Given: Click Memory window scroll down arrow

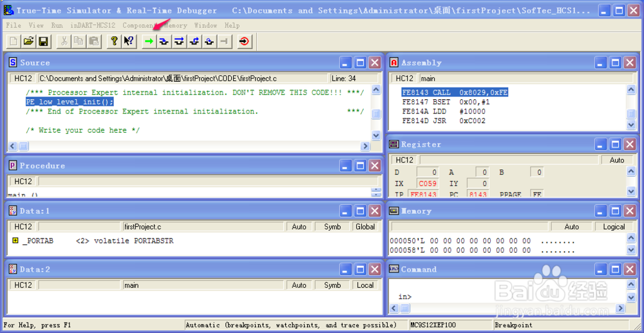Looking at the screenshot, I should tap(631, 249).
